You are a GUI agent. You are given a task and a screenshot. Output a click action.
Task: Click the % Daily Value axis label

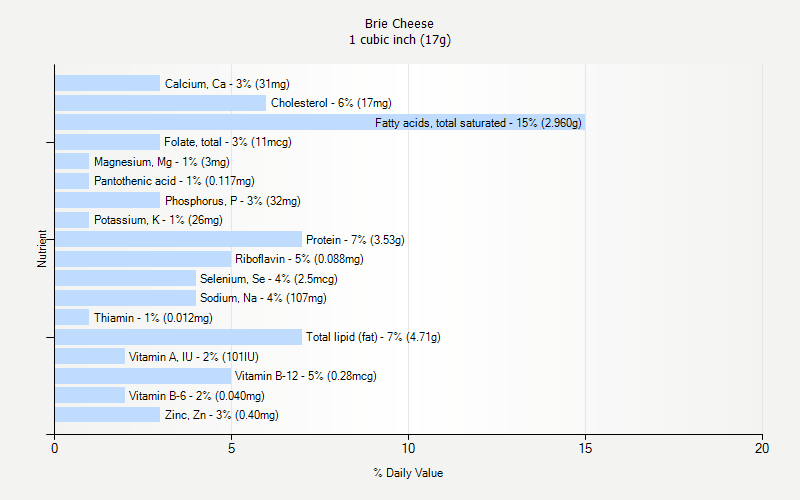(408, 473)
